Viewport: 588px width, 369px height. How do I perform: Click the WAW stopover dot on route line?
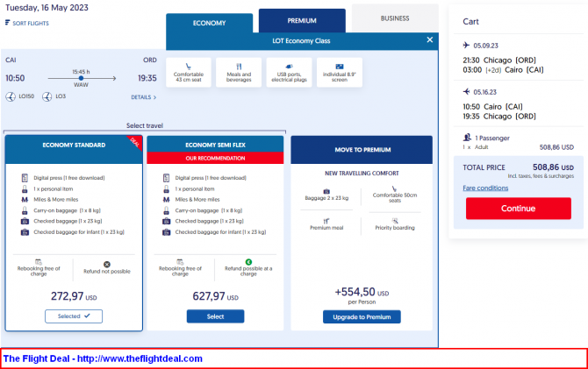(x=81, y=78)
